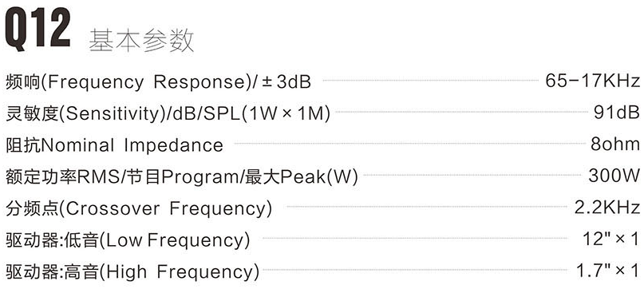644x289 pixels.
Task: Click the Low Frequency driver label
Action: pos(128,240)
